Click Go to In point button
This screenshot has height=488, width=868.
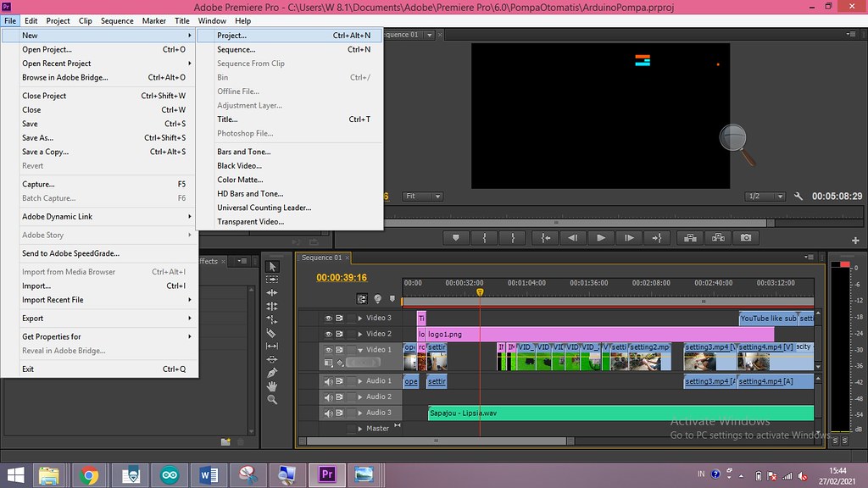click(x=545, y=238)
